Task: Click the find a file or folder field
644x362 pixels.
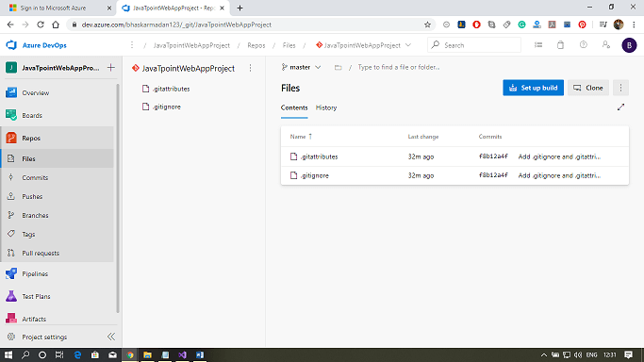Action: click(x=399, y=67)
